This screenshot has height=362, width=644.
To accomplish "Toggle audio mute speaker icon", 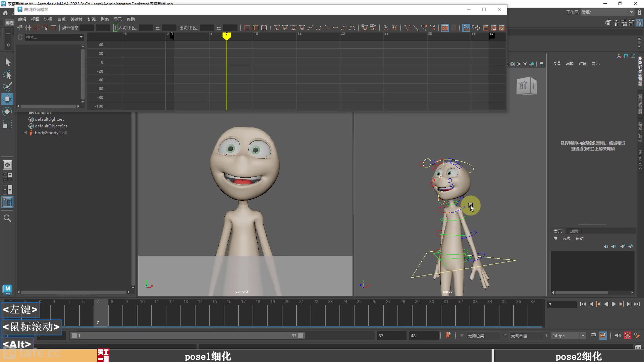I will coord(618,335).
